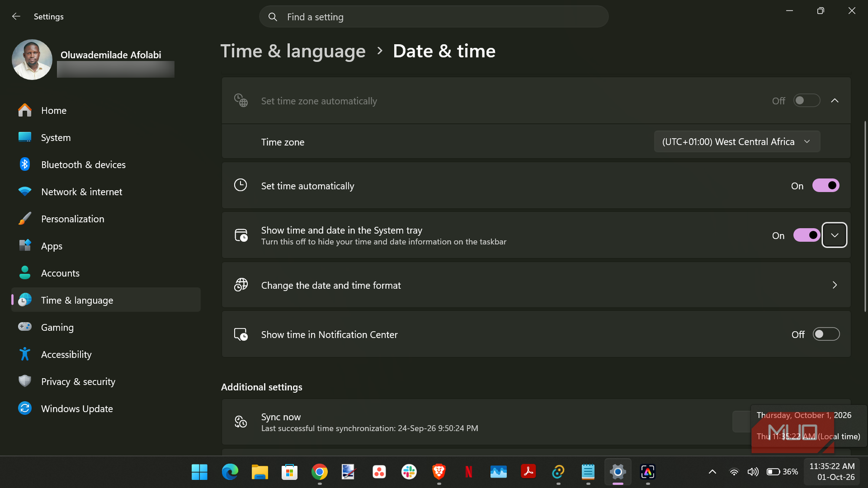Viewport: 868px width, 488px height.
Task: Open the Apps settings category
Action: point(106,246)
